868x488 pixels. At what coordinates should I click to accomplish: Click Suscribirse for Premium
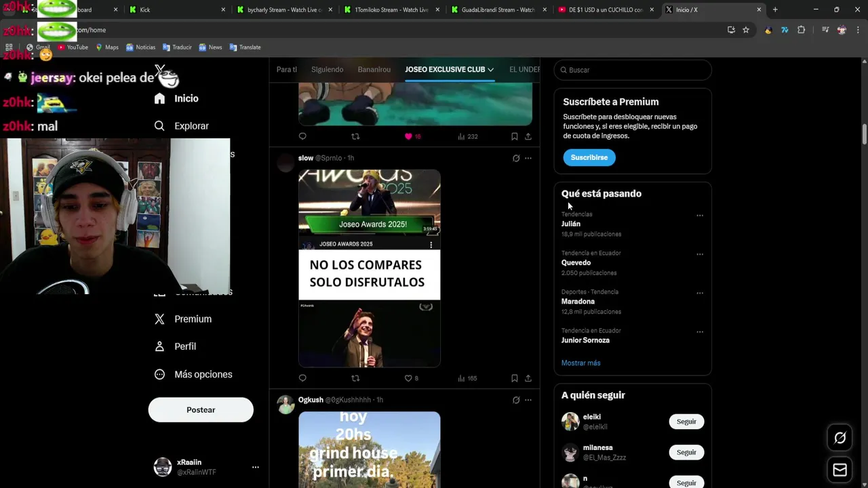(589, 157)
